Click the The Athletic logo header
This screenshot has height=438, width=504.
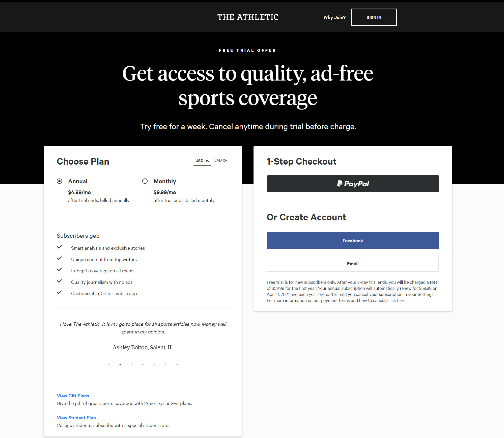click(x=248, y=17)
